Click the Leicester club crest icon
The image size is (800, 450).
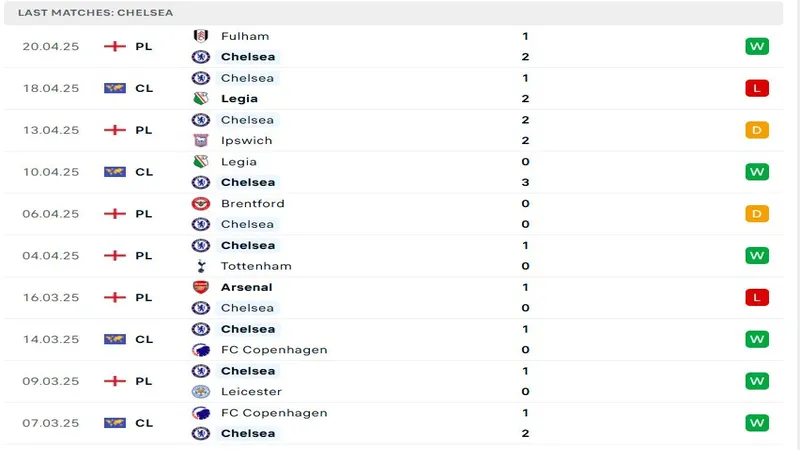[201, 391]
